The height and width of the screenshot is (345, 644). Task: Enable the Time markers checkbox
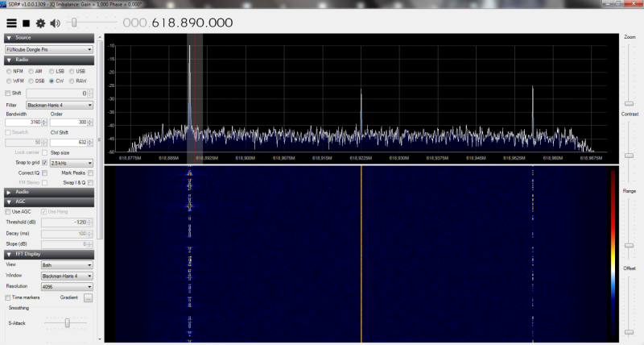tap(8, 297)
